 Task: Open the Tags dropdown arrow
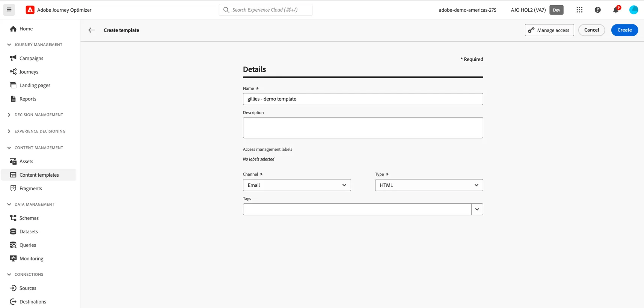point(477,209)
